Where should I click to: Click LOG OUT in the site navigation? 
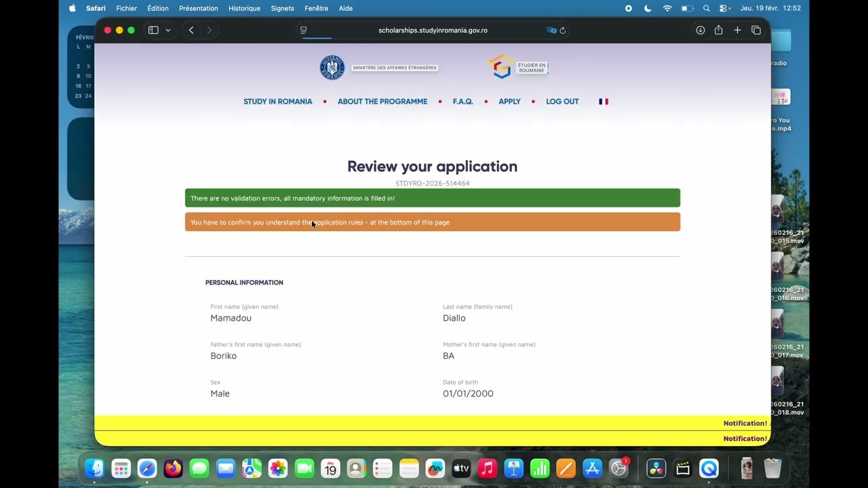pos(562,102)
